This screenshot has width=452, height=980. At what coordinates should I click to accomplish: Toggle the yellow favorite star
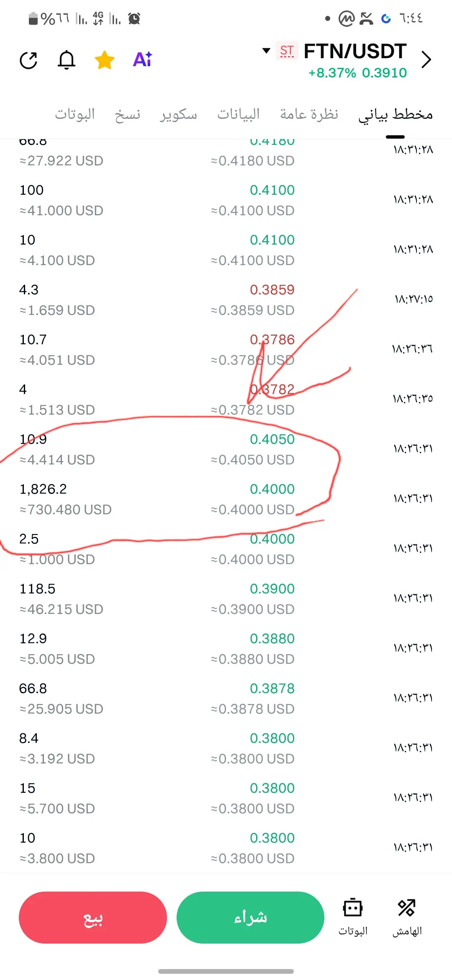pyautogui.click(x=105, y=60)
